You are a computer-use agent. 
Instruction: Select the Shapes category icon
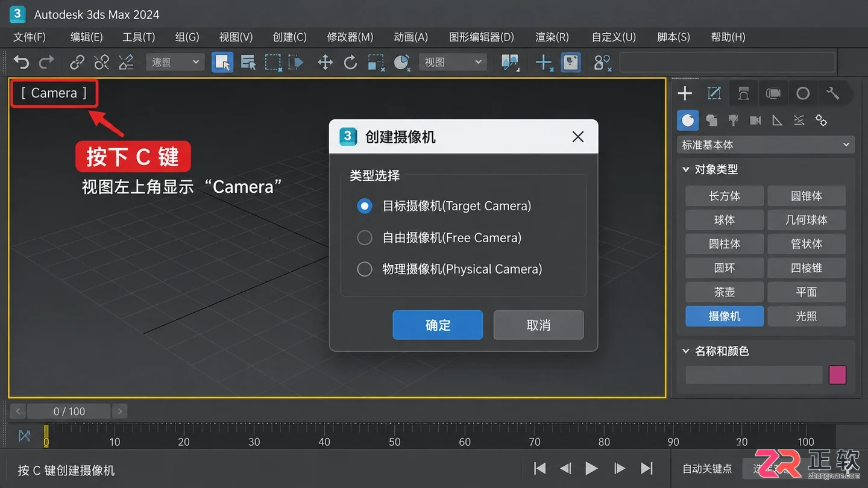coord(712,120)
